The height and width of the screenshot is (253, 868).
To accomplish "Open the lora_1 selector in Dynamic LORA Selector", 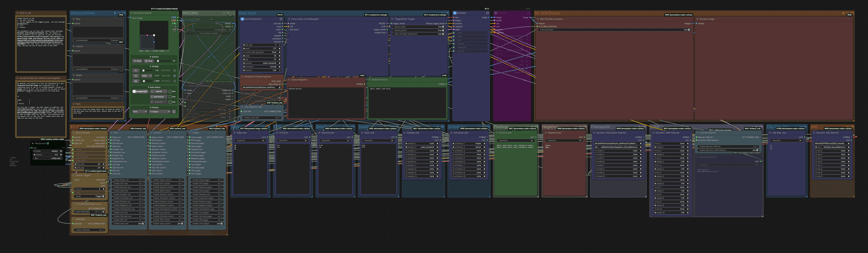I will coord(671,144).
